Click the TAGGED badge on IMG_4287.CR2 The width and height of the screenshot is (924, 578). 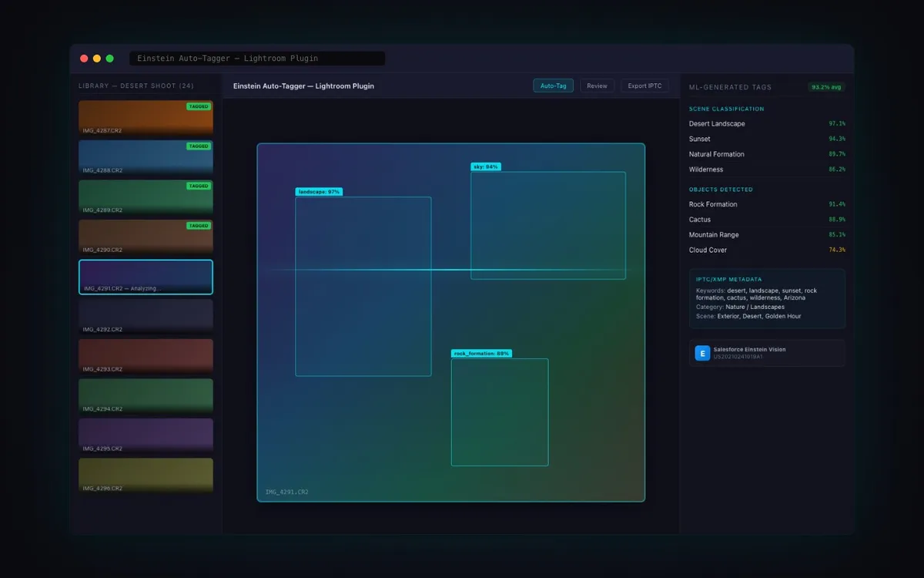click(199, 106)
